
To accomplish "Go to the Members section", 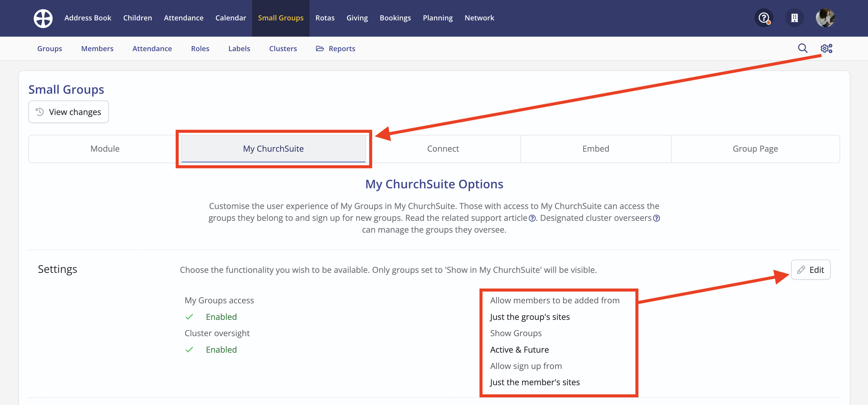I will click(x=97, y=48).
